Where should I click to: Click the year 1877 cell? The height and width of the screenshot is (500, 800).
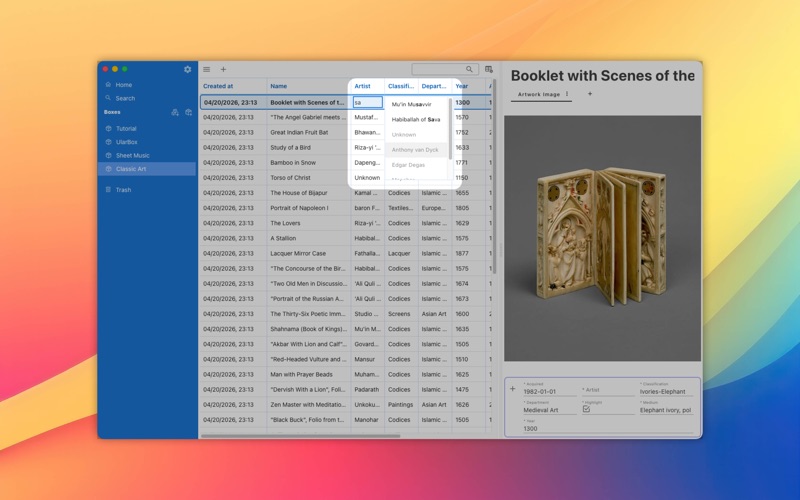[469, 254]
